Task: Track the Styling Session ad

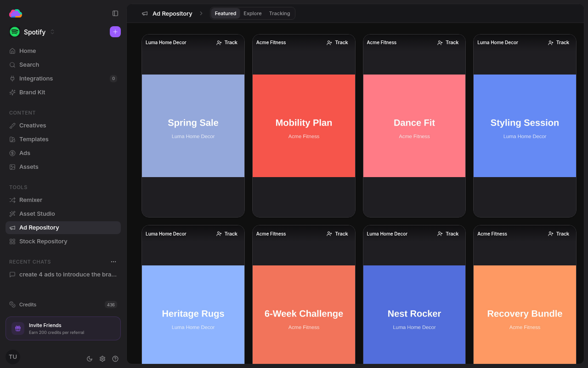Action: coord(559,42)
